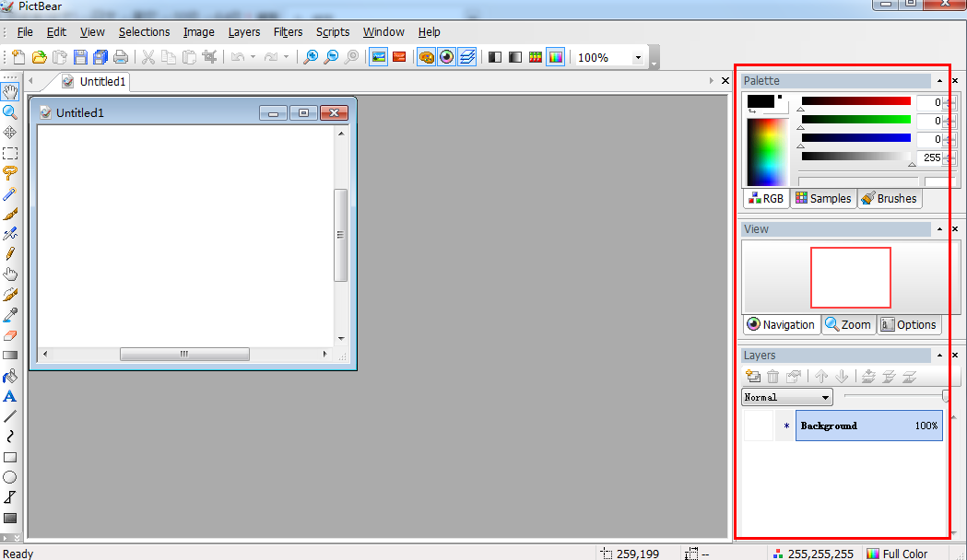Open the Scripts menu
Viewport: 967px width, 560px height.
(333, 32)
